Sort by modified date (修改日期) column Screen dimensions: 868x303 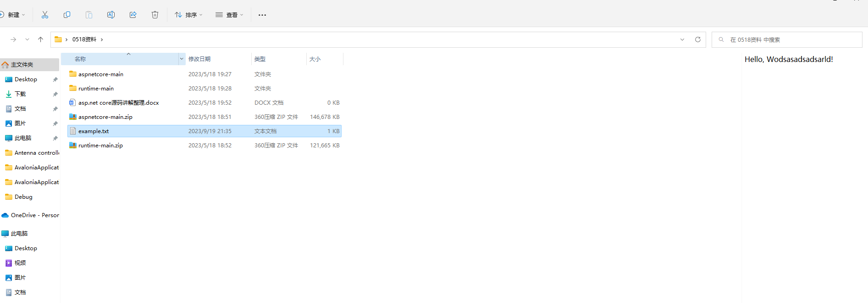pos(199,59)
